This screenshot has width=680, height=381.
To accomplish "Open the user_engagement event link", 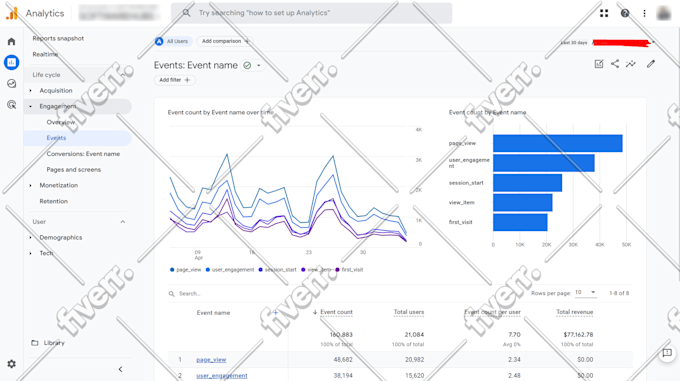I will (x=222, y=376).
